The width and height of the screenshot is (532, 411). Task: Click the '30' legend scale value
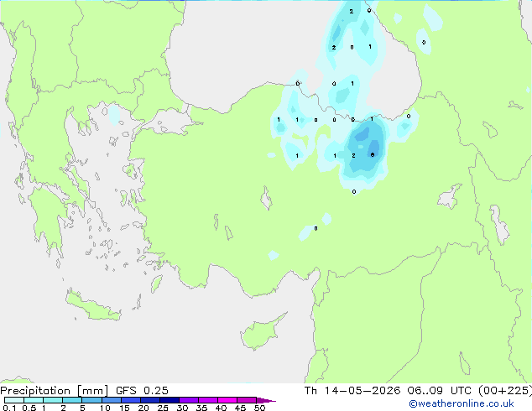click(182, 408)
